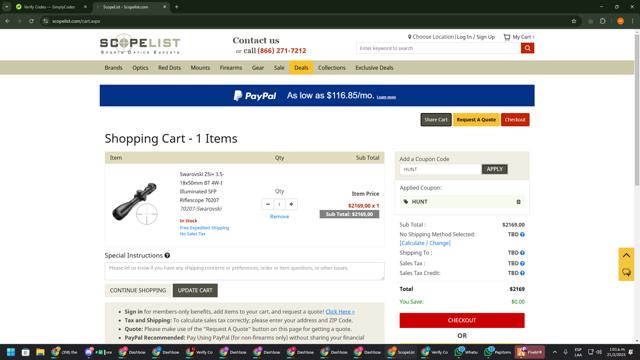Open the Brands menu
This screenshot has width=640, height=360.
click(x=113, y=68)
